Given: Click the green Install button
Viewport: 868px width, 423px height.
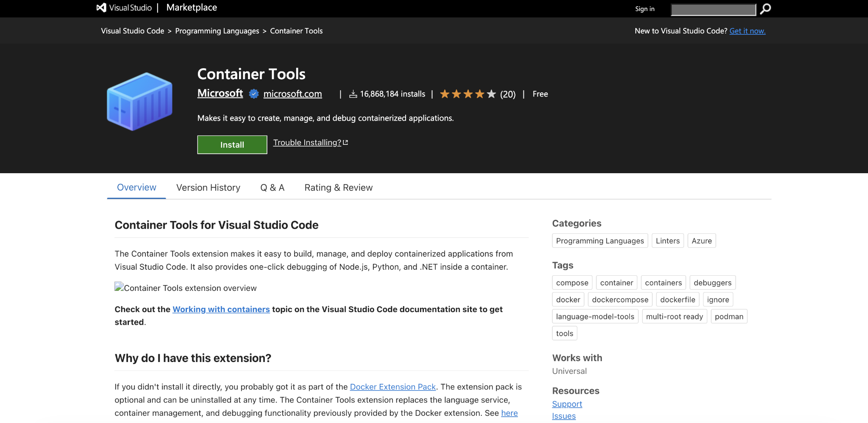Looking at the screenshot, I should (232, 145).
